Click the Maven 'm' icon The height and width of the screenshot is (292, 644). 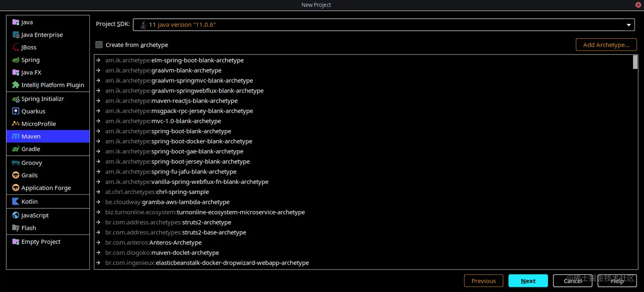click(x=16, y=136)
